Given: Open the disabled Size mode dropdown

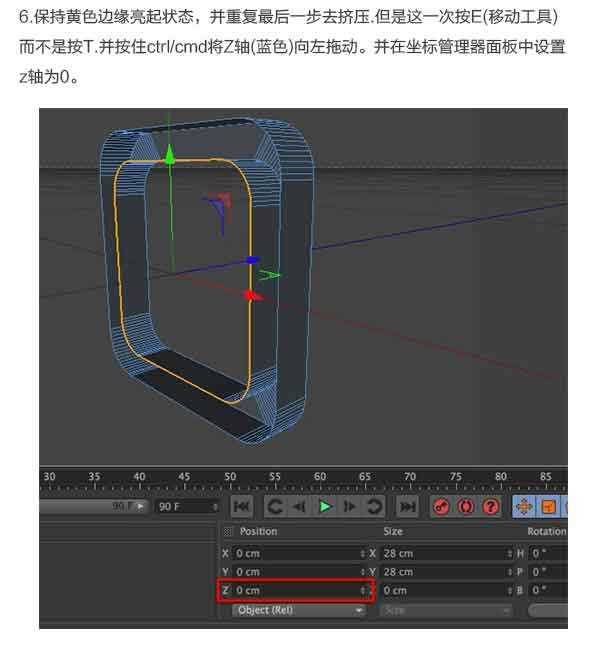Looking at the screenshot, I should 446,610.
